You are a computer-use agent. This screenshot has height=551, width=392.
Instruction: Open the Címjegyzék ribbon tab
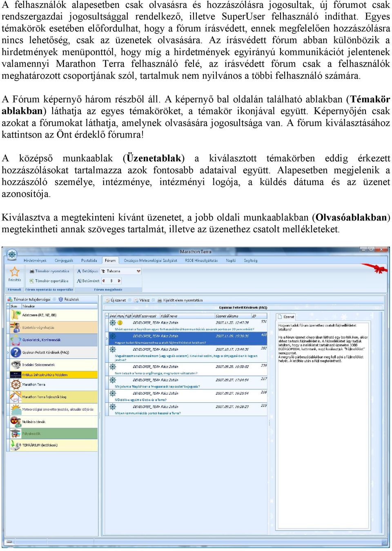64,260
